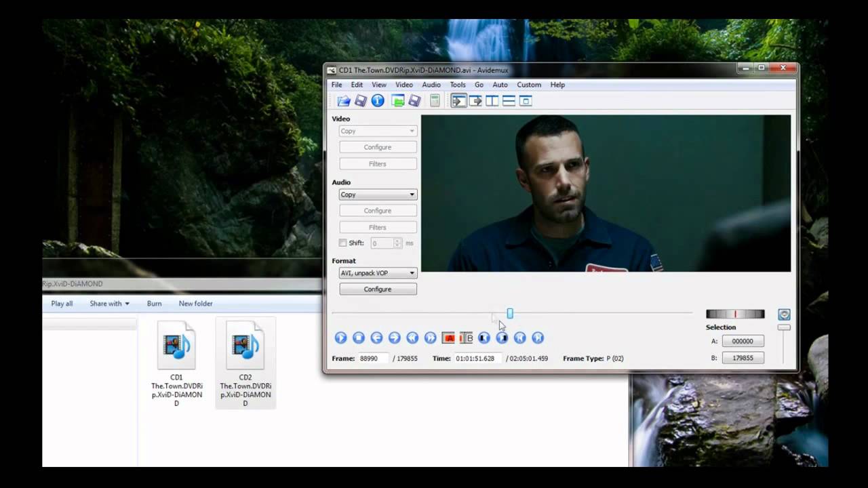This screenshot has height=488, width=868.
Task: Click selection A button 000000
Action: (x=743, y=342)
